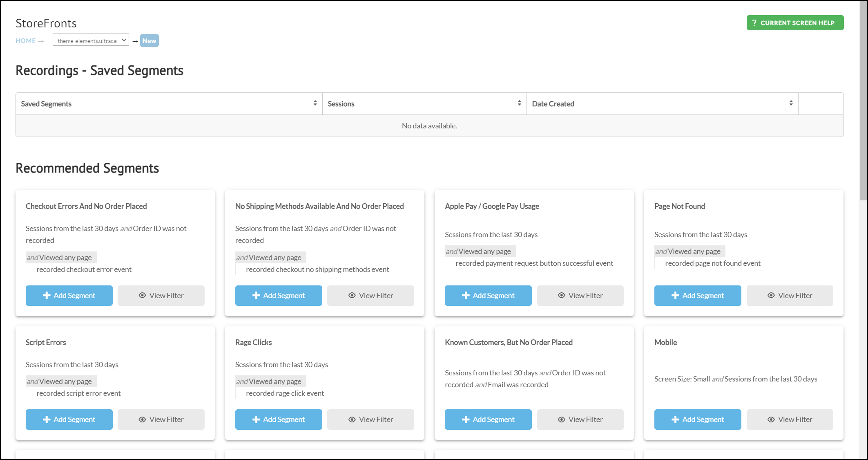The width and height of the screenshot is (868, 460).
Task: View filter for Checkout Errors segment
Action: click(x=161, y=296)
